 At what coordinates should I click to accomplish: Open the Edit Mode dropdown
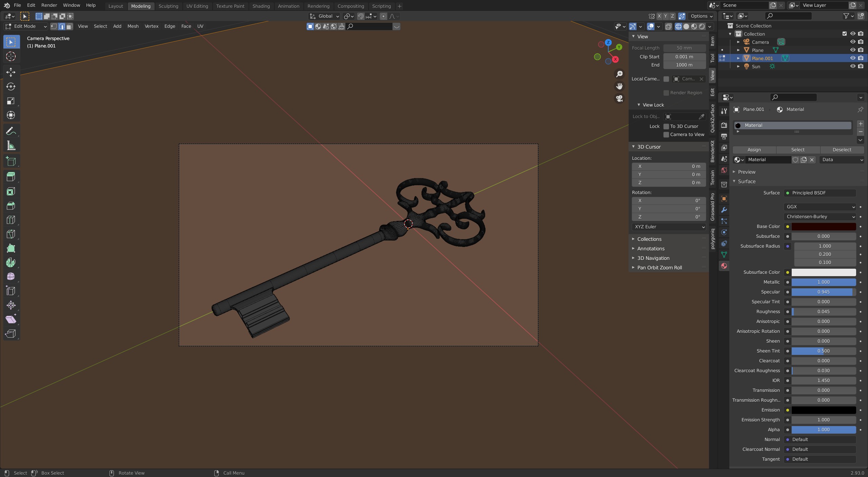pos(25,26)
